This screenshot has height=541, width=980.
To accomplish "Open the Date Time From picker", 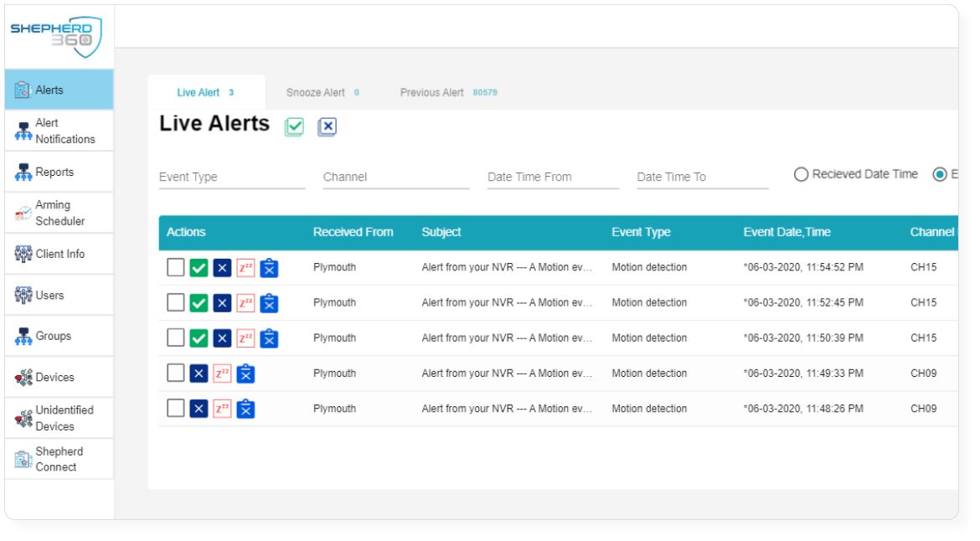I will 553,178.
